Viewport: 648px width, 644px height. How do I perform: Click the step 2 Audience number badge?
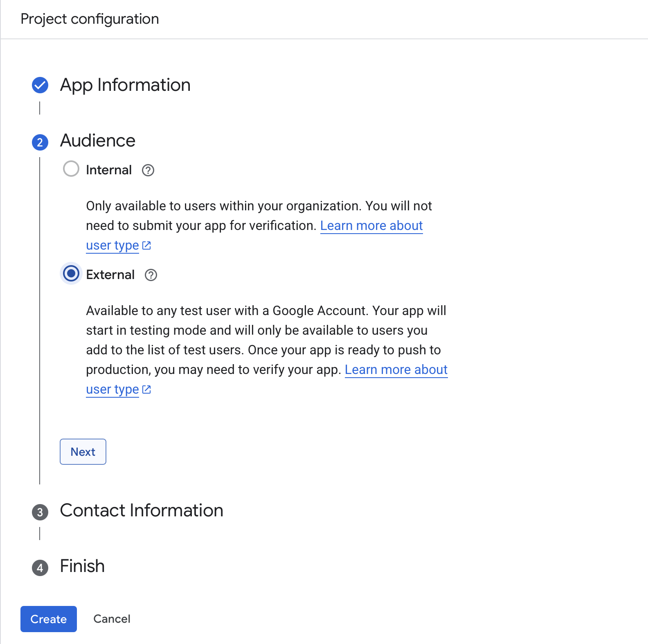40,142
